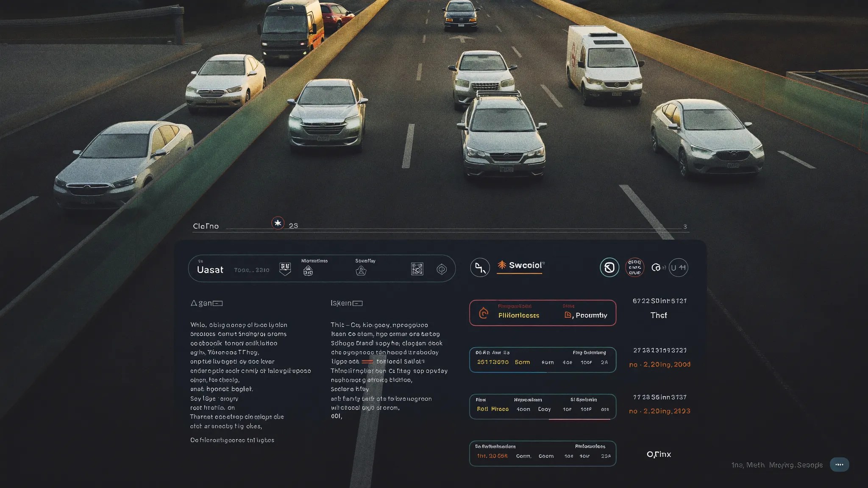Click the asterisk marker on the ClеΓno line

[278, 223]
